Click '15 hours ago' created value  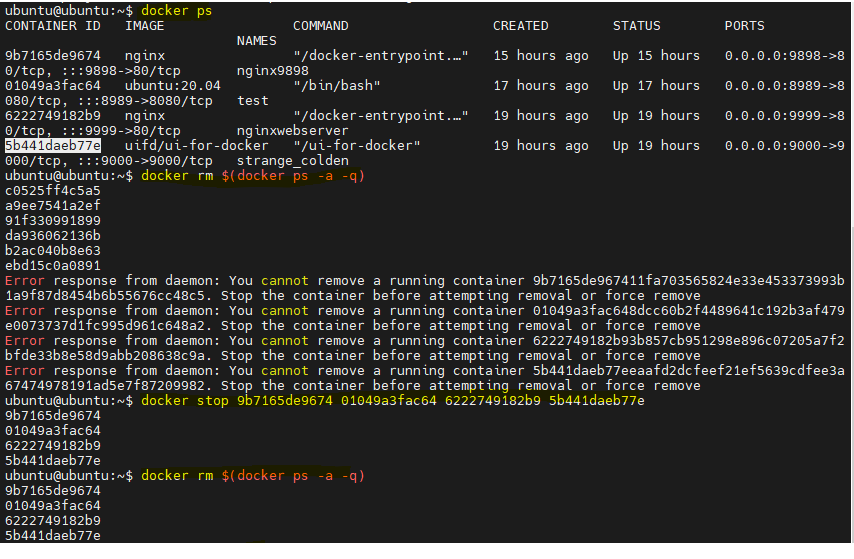click(541, 56)
